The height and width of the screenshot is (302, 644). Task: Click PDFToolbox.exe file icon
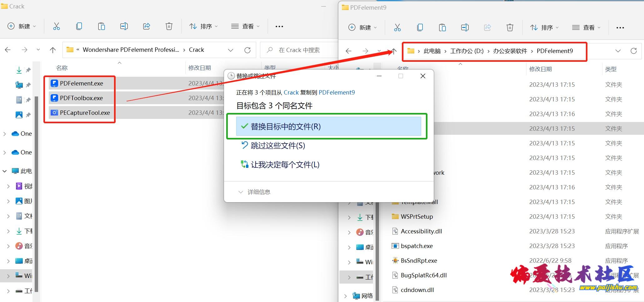(x=54, y=98)
